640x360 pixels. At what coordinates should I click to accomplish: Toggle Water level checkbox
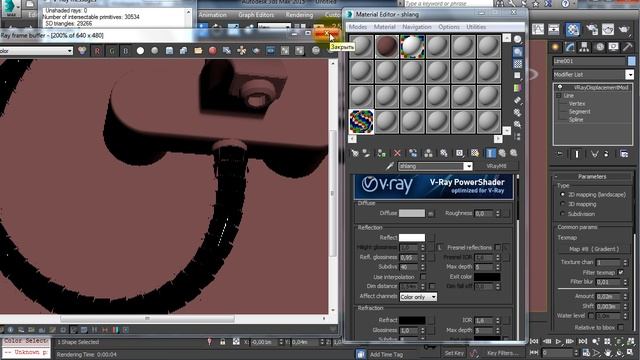591,316
